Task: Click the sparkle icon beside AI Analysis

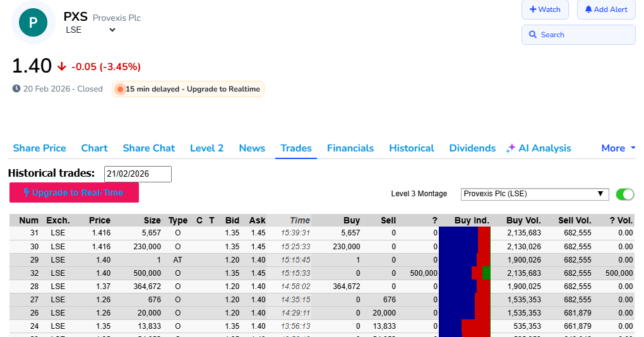Action: coord(511,148)
